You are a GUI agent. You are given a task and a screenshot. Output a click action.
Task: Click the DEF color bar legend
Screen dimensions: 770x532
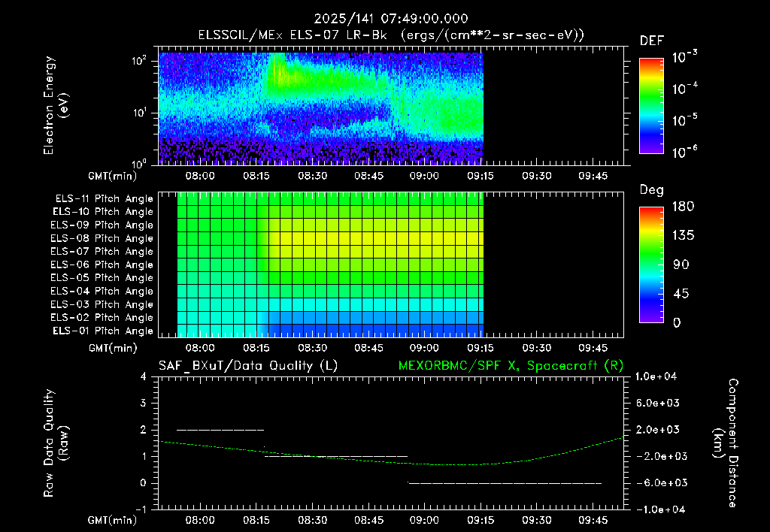click(651, 106)
